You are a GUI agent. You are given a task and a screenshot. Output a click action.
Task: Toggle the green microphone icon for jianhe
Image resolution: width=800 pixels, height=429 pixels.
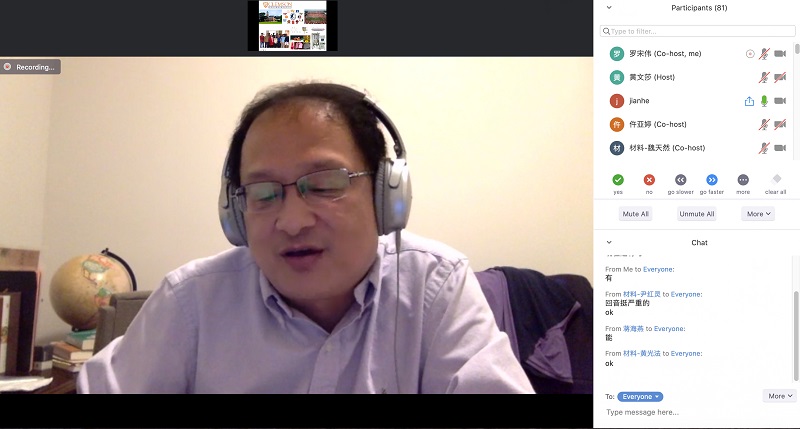click(x=764, y=101)
